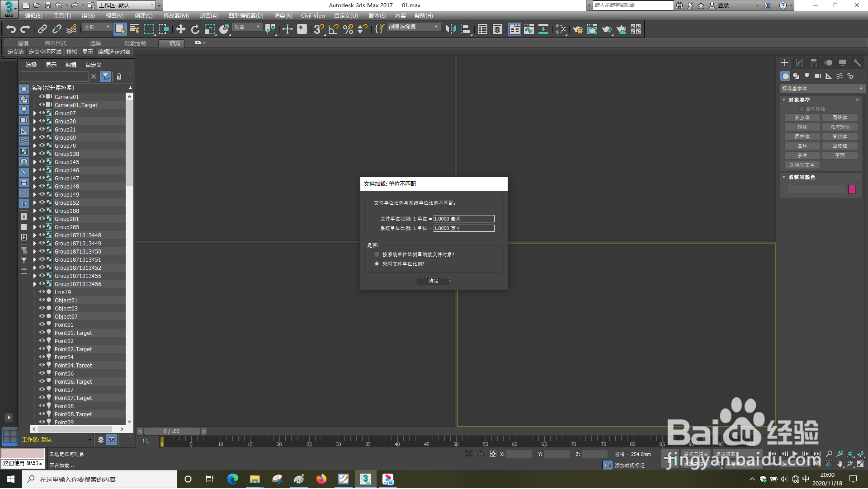Image resolution: width=868 pixels, height=489 pixels.
Task: Open the Curve Editor icon
Action: [529, 29]
